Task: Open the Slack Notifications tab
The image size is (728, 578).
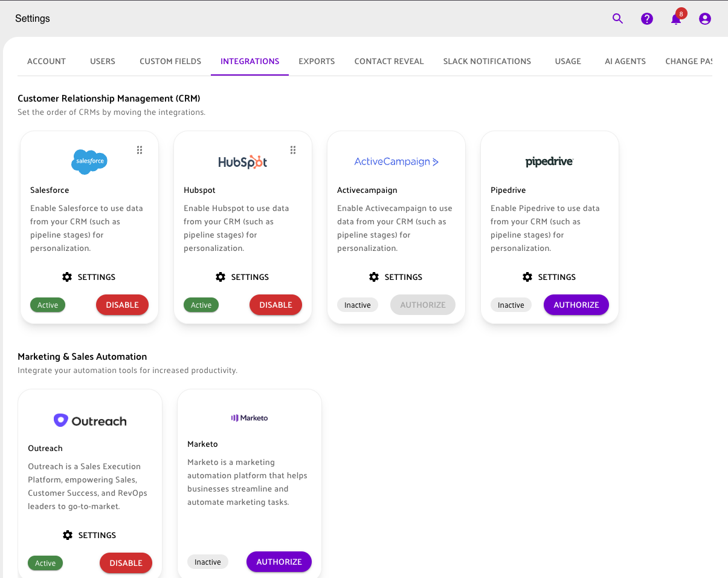Action: click(487, 61)
